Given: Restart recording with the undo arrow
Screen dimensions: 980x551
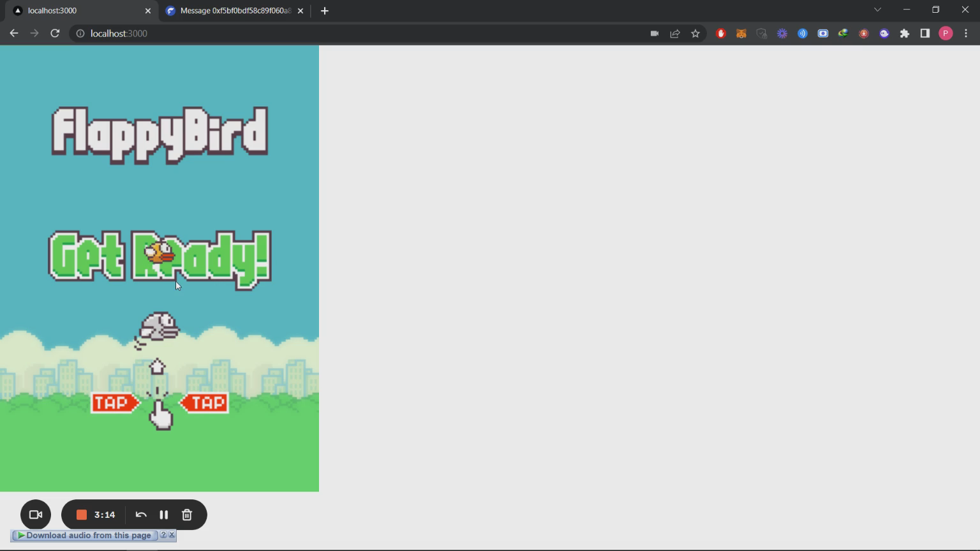Looking at the screenshot, I should click(x=141, y=515).
